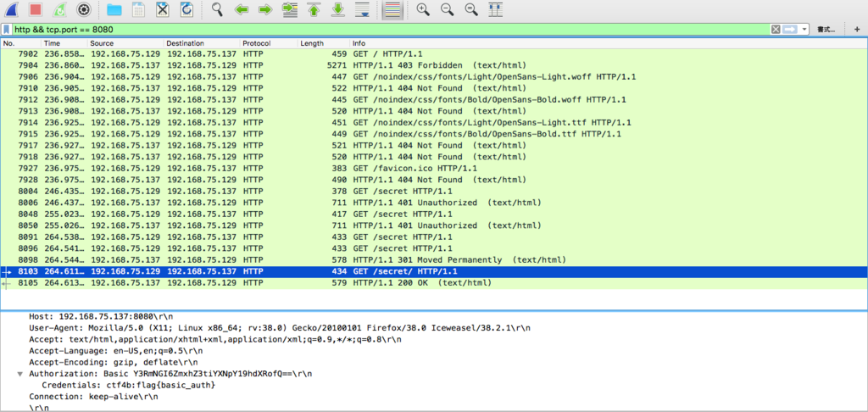Select packet 7927 GET /favicon.ico
Image resolution: width=868 pixels, height=412 pixels.
click(433, 169)
